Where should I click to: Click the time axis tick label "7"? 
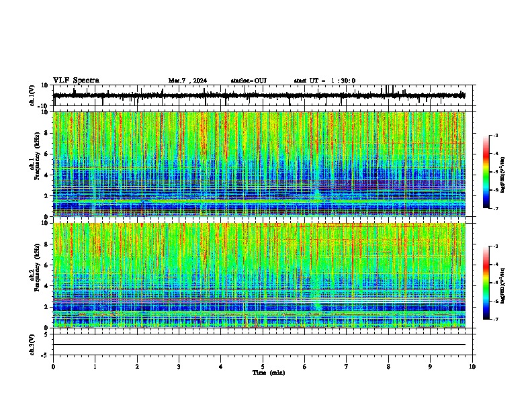pyautogui.click(x=347, y=367)
